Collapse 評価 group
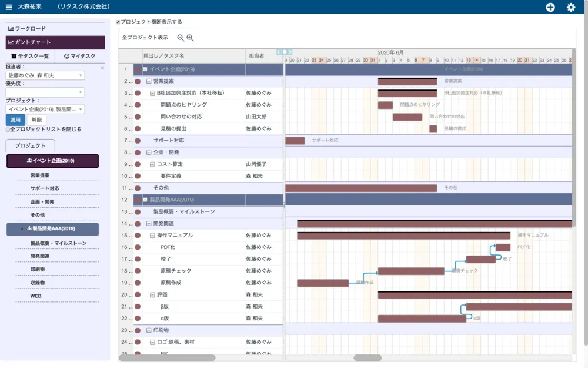588x368 pixels. click(x=153, y=295)
